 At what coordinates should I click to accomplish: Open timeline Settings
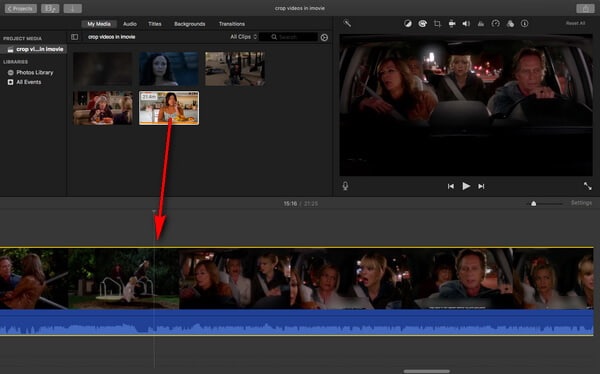point(581,203)
